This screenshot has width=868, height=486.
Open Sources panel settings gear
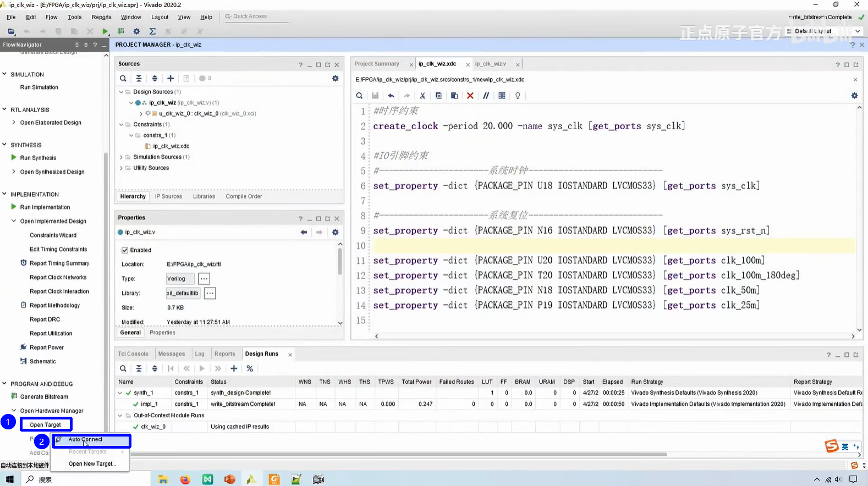[x=335, y=79]
